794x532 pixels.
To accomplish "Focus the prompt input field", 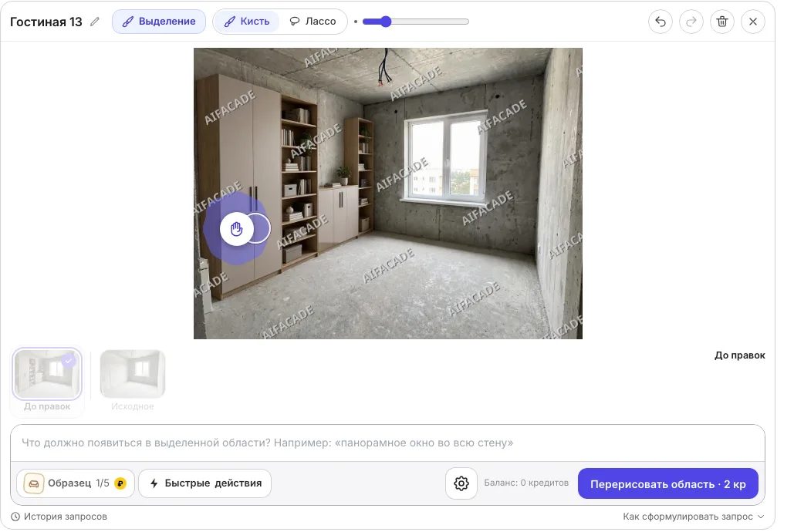I will pos(388,443).
